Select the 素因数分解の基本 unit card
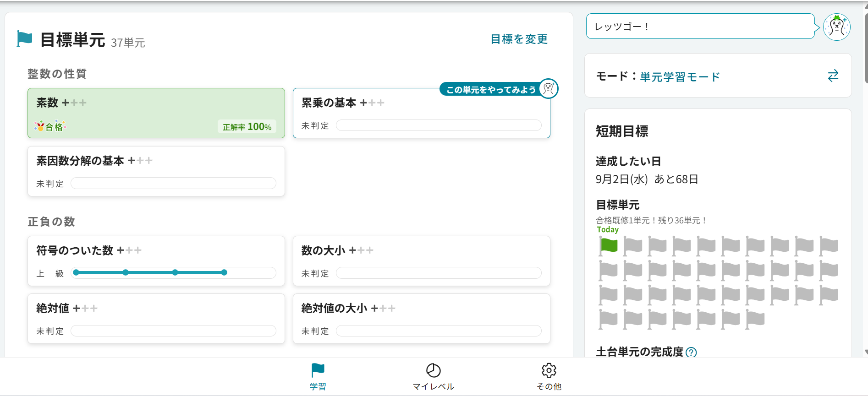The image size is (868, 396). pos(156,171)
